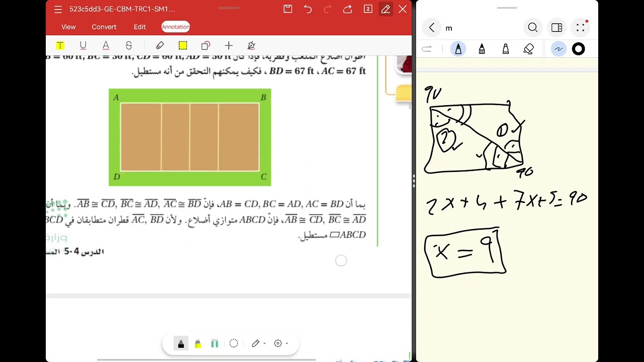Select the eraser tool in notes
644x362 pixels.
coord(528,49)
